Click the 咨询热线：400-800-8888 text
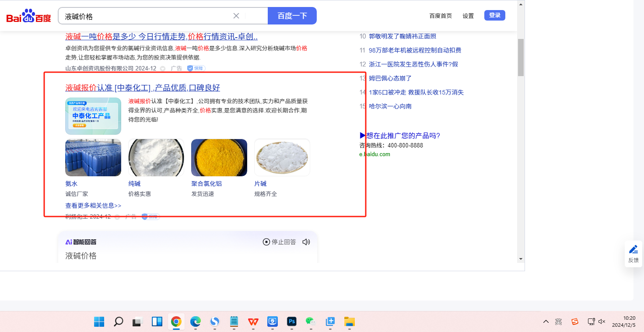 tap(392, 145)
